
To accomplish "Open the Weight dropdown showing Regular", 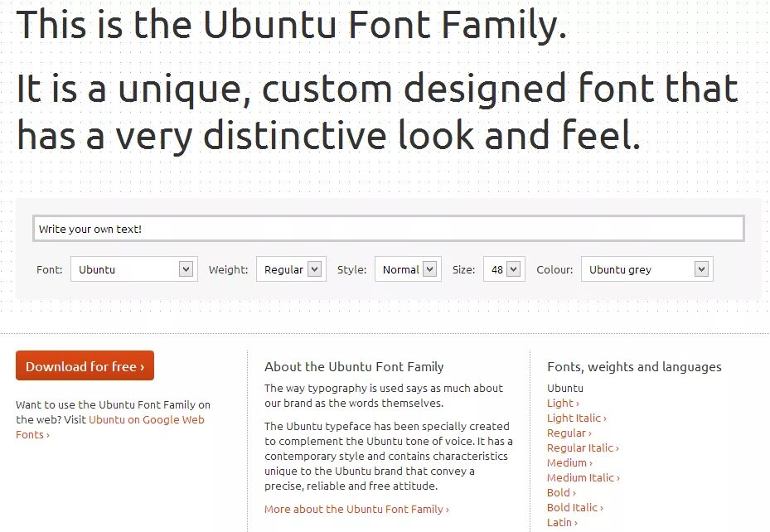I will [x=291, y=269].
